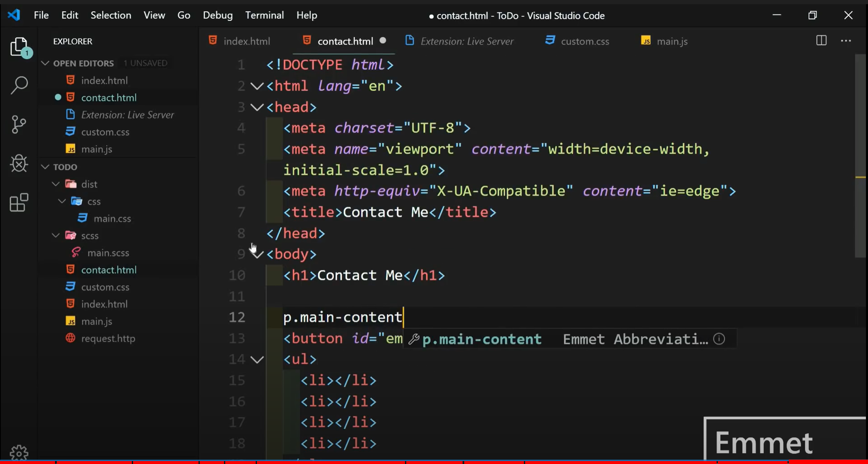Open the editor More Actions ellipsis
The image size is (868, 464).
pos(846,41)
